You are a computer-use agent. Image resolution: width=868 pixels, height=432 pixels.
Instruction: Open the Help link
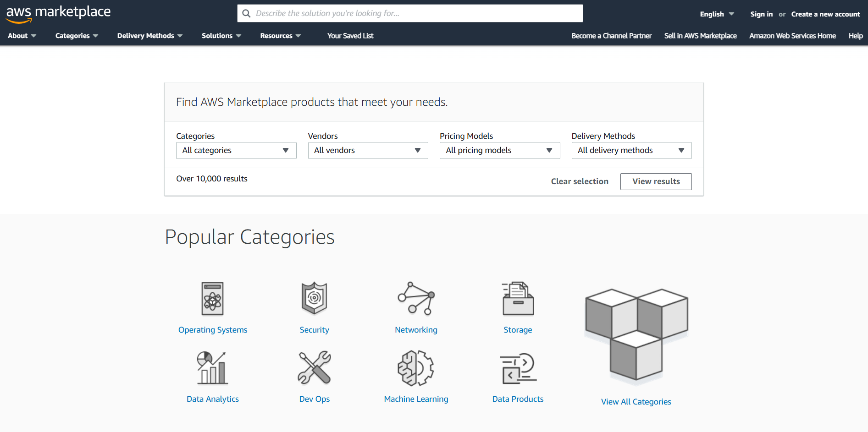tap(856, 36)
